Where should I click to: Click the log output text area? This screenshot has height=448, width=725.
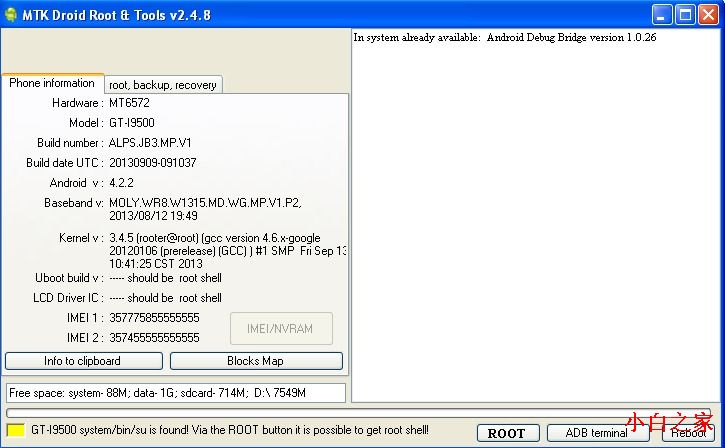pyautogui.click(x=536, y=215)
